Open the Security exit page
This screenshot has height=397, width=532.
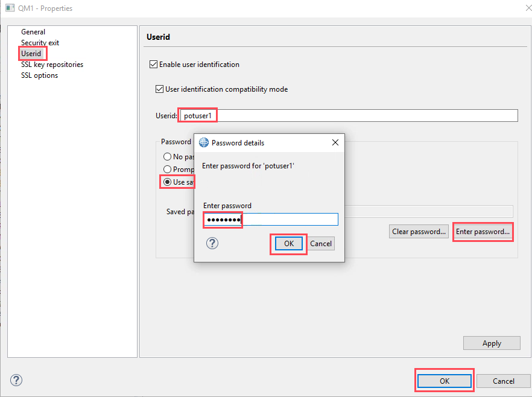click(40, 43)
